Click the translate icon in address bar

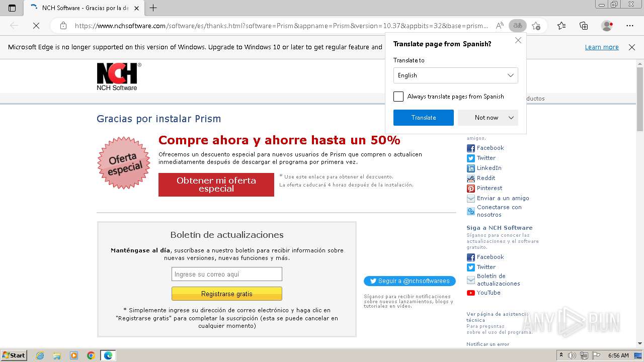pos(517,26)
